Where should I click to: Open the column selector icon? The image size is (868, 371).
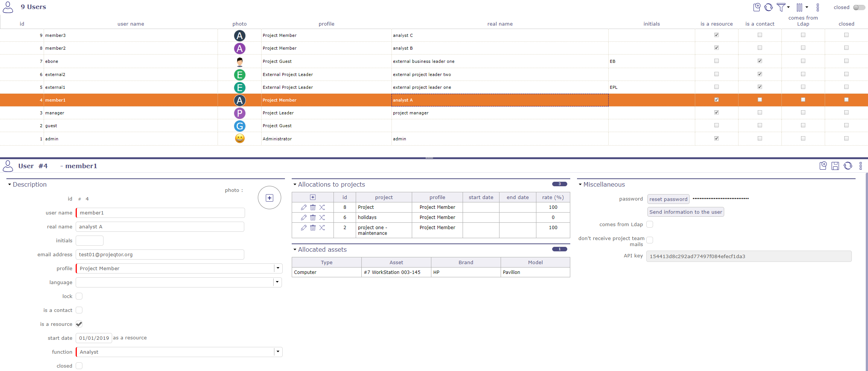(800, 7)
